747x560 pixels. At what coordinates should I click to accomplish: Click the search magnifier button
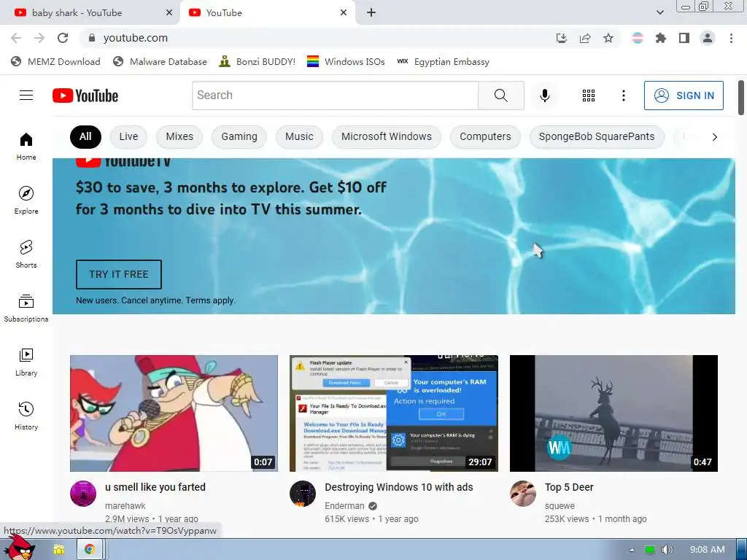pyautogui.click(x=500, y=96)
